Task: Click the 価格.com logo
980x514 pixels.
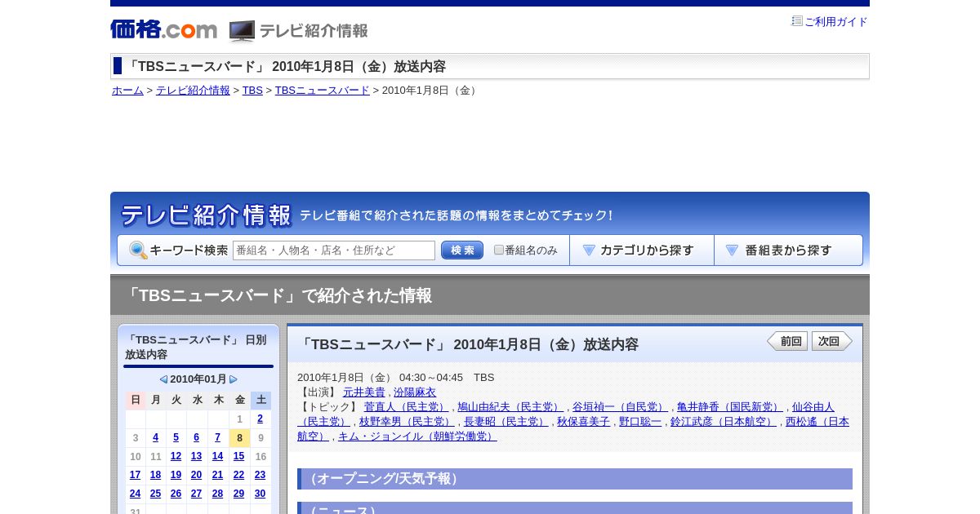Action: click(163, 29)
